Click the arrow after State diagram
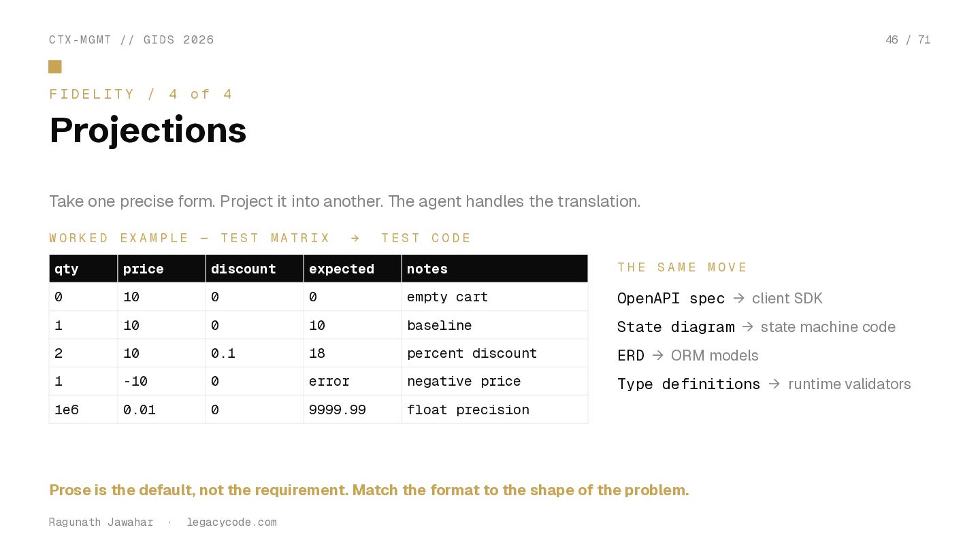980x551 pixels. [x=748, y=327]
